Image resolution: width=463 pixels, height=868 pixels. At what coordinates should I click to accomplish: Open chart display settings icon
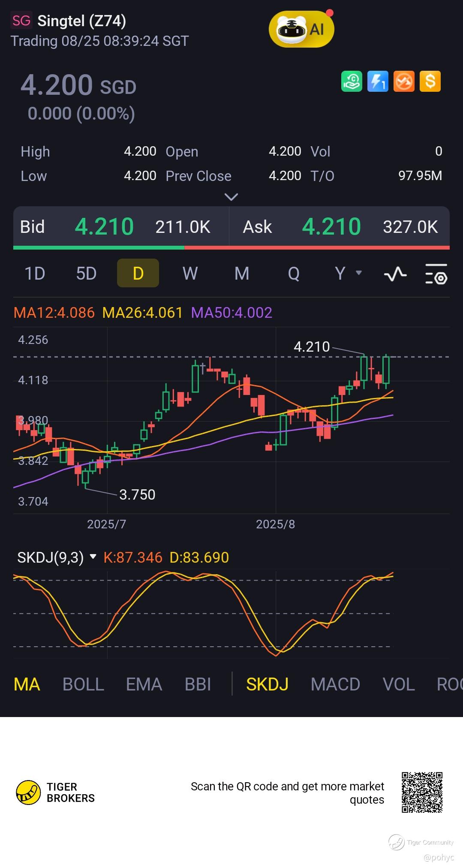click(x=436, y=274)
